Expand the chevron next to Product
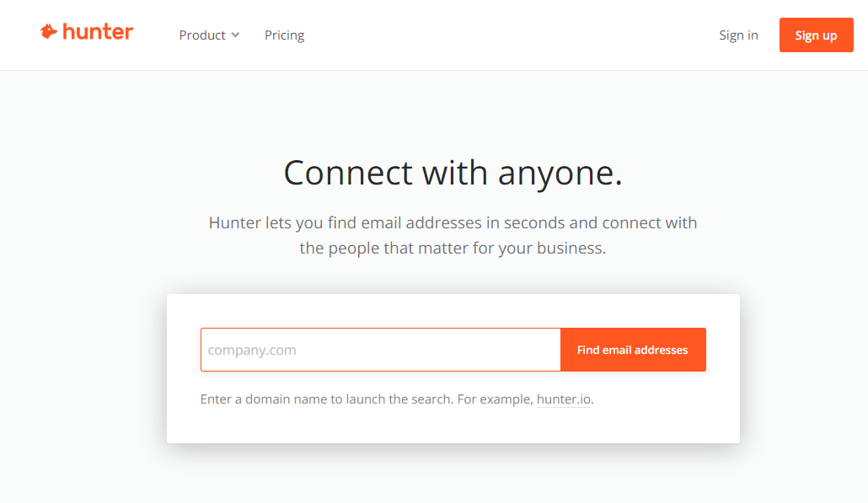Screen dimensions: 868x503 [236, 35]
